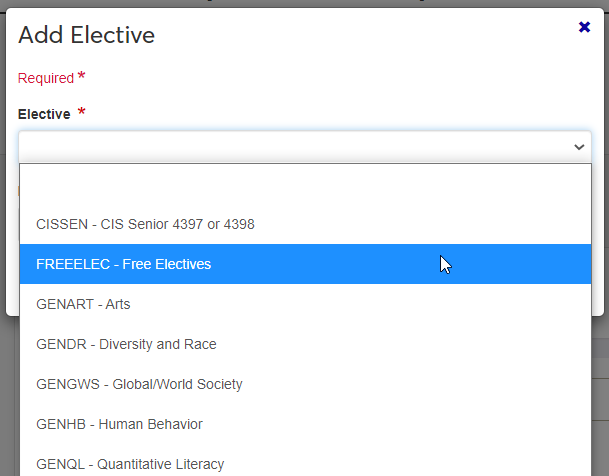Click the Elective combo box field
This screenshot has height=476, width=609.
coord(290,147)
